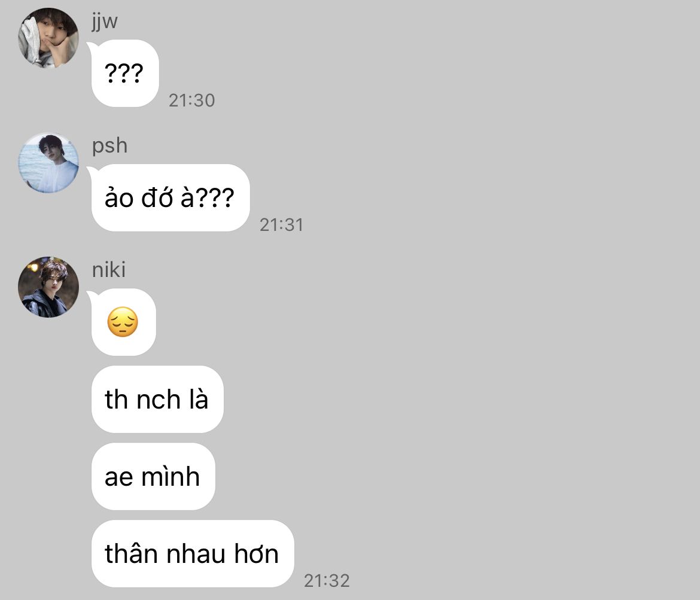Image resolution: width=700 pixels, height=600 pixels.
Task: View niki's profile photo
Action: coord(48,287)
